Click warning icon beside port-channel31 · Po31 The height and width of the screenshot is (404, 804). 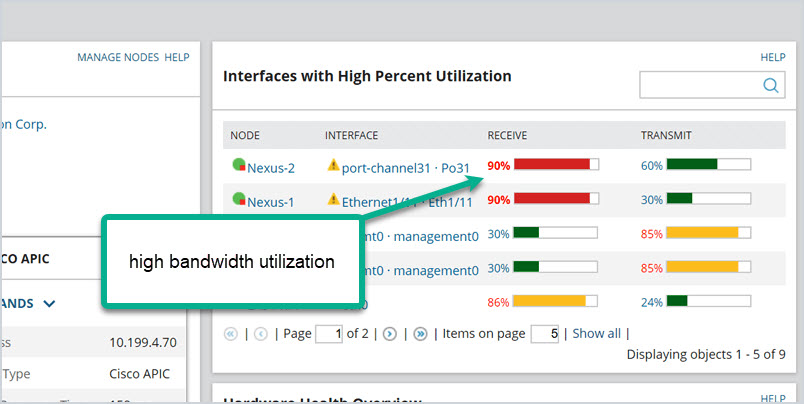point(333,165)
